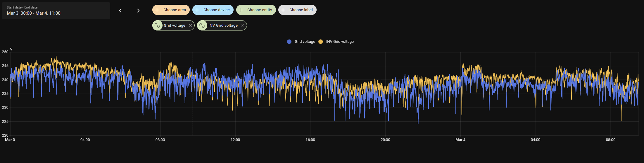The height and width of the screenshot is (163, 644).
Task: Click plus icon on Choose entity
Action: pos(241,10)
